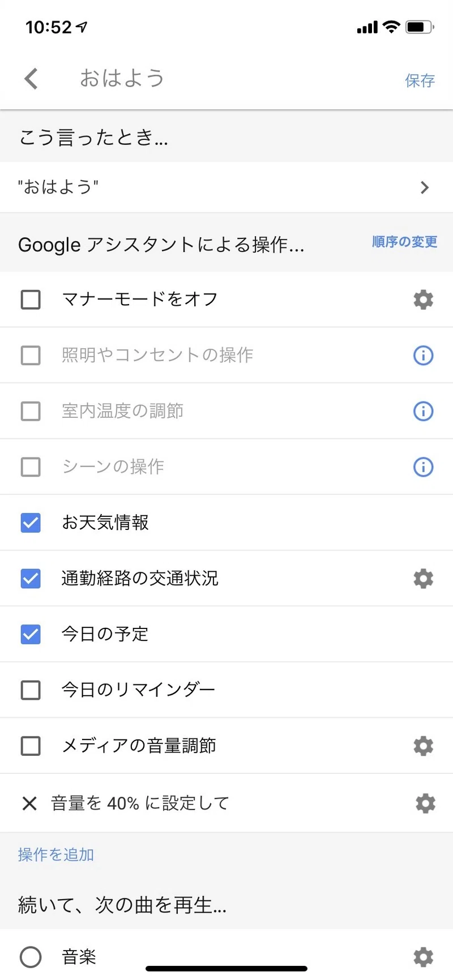Show info for 室内温度の調節
The height and width of the screenshot is (980, 453).
point(423,411)
